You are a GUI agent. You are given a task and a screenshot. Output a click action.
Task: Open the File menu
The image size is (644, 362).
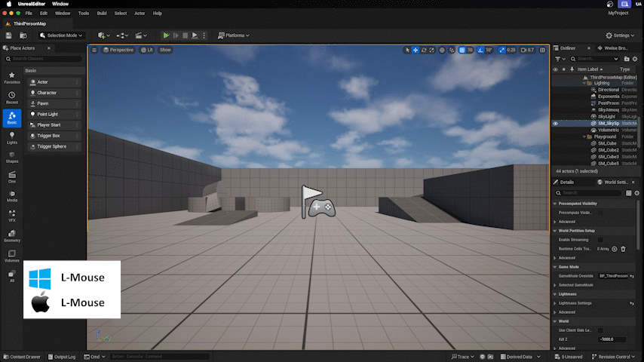click(x=29, y=13)
